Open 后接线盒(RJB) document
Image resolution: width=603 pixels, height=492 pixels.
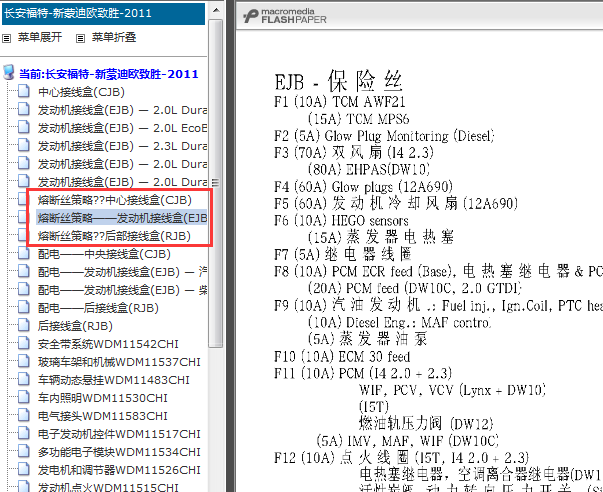pyautogui.click(x=75, y=326)
